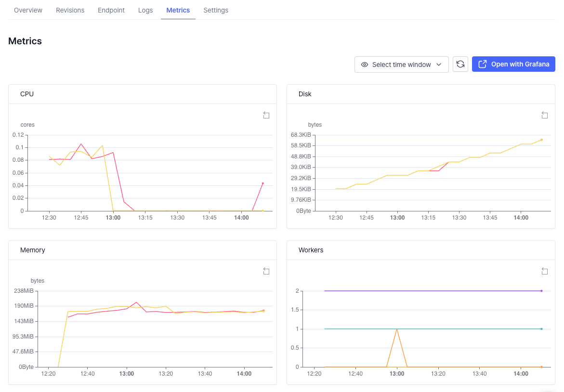Click the 12:45 label on CPU chart axis
This screenshot has width=564, height=392.
tap(81, 218)
